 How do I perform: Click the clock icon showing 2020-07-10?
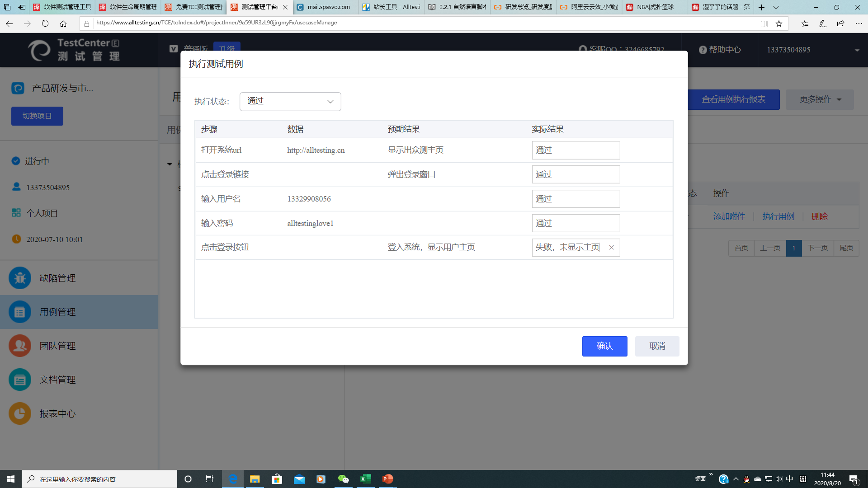coord(17,239)
